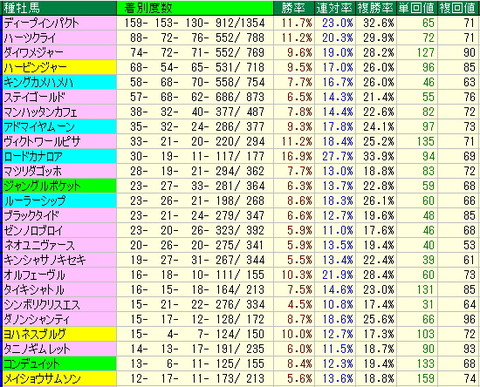
Task: Click キンシャサノキセキ single return value 39
Action: [x=429, y=260]
